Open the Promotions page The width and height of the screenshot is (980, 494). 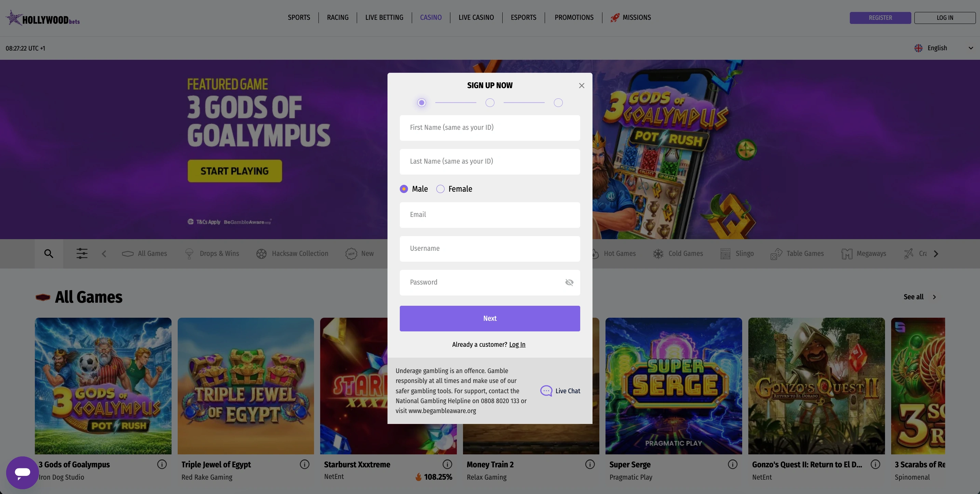pos(574,17)
